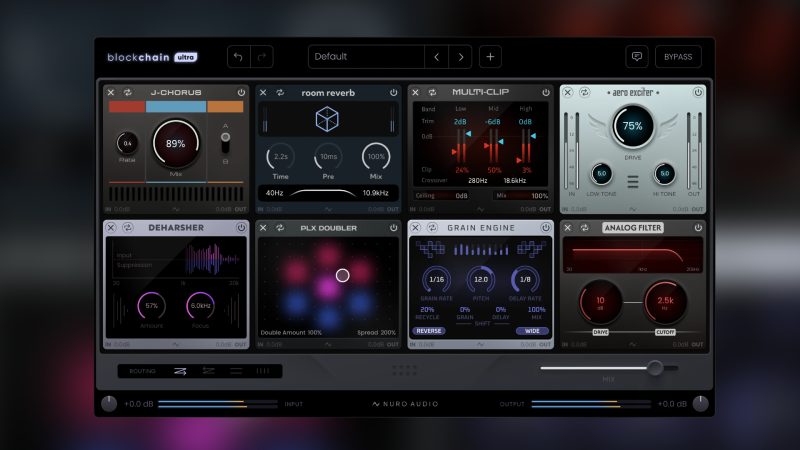800x450 pixels.
Task: Remove the Deharsher module with its X
Action: [x=111, y=228]
